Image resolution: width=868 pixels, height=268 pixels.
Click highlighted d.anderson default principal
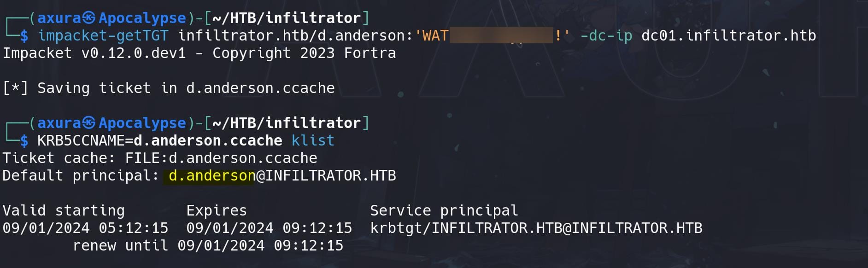point(212,175)
